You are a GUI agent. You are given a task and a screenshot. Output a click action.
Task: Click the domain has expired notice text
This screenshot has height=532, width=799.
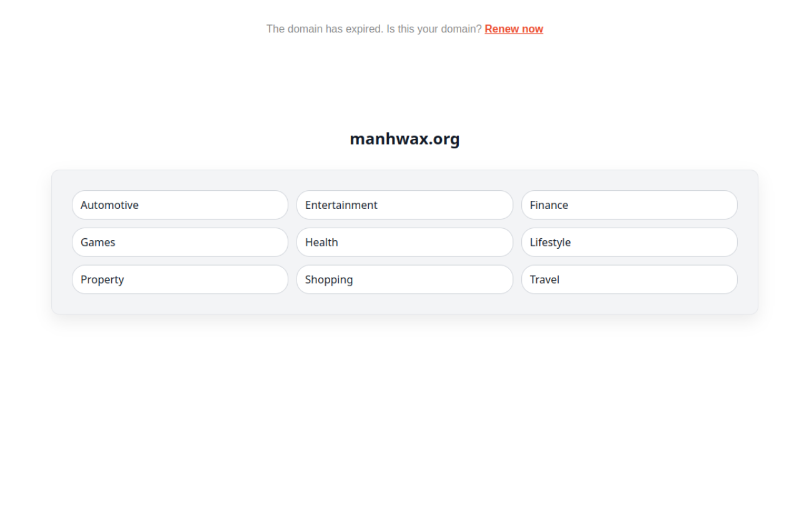pyautogui.click(x=373, y=29)
